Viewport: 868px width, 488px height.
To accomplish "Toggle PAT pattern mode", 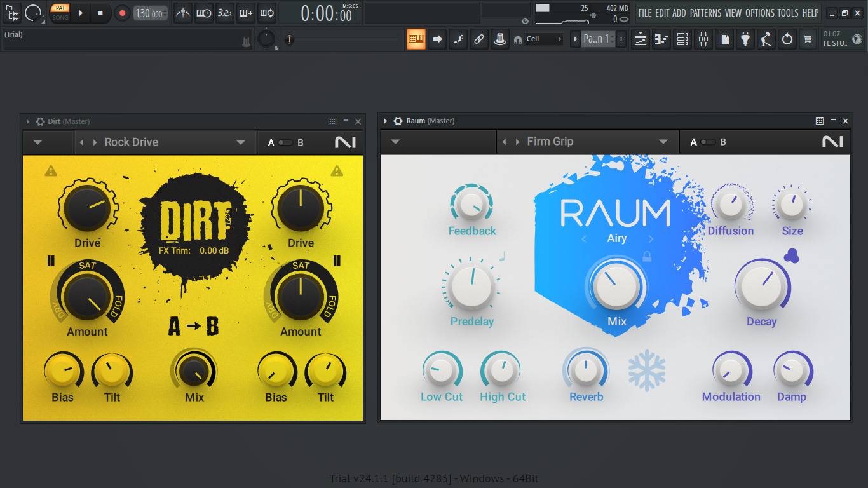I will tap(60, 8).
